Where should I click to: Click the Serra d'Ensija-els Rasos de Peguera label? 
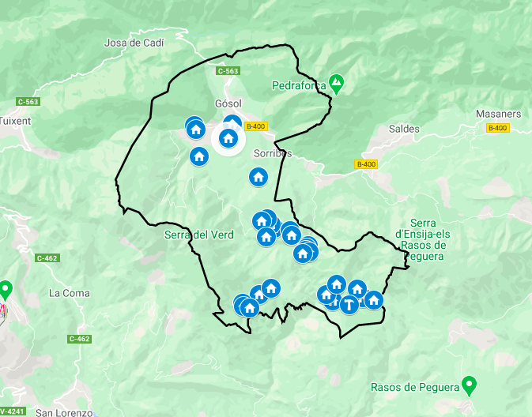click(x=423, y=239)
